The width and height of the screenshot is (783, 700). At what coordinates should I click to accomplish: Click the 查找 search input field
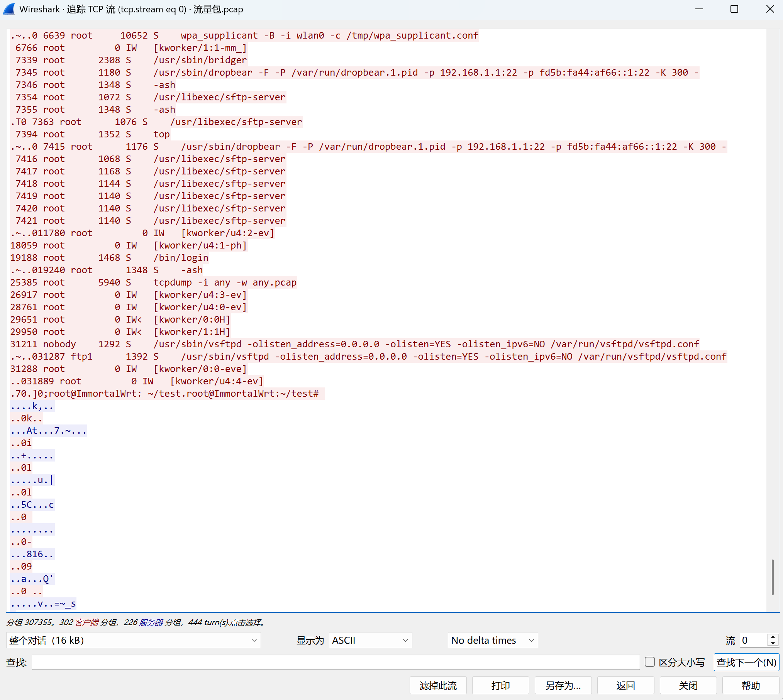click(x=335, y=663)
